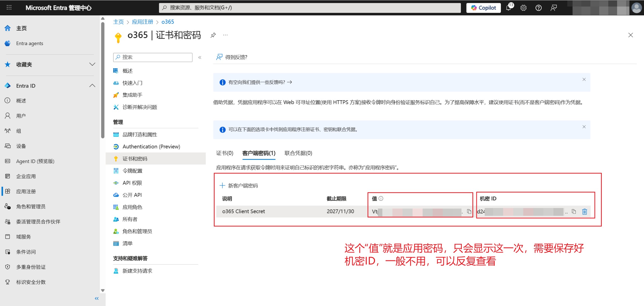The height and width of the screenshot is (306, 644).
Task: Open the app launcher waffle icon
Action: 9,8
